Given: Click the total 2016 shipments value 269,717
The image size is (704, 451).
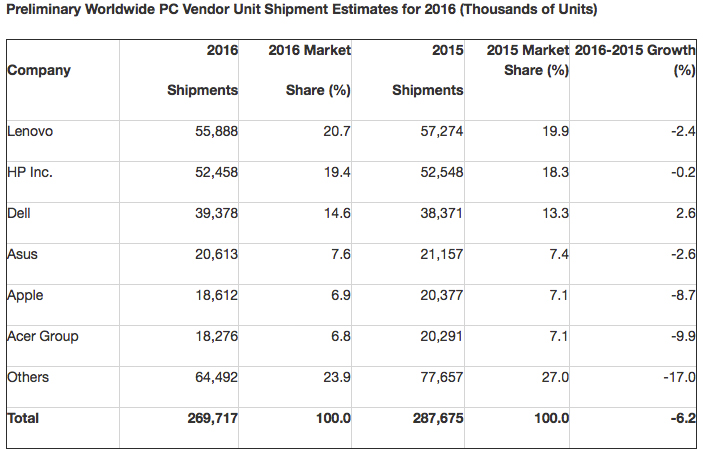Looking at the screenshot, I should (x=212, y=418).
